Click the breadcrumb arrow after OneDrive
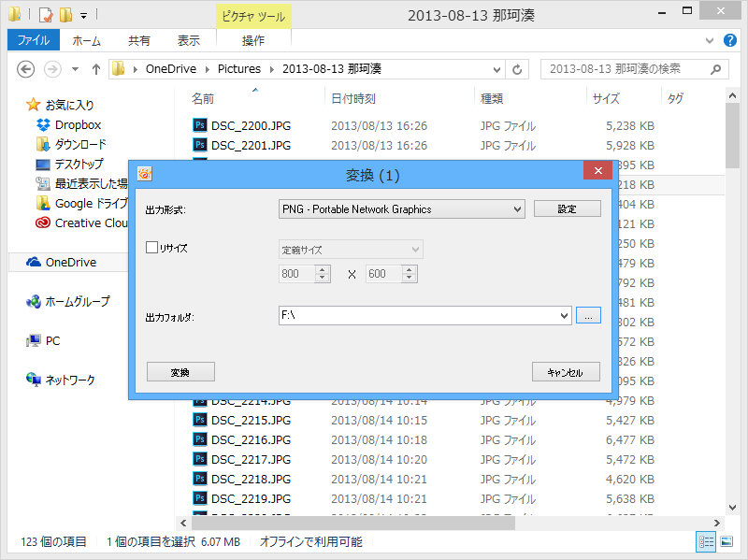748x560 pixels. pyautogui.click(x=207, y=69)
